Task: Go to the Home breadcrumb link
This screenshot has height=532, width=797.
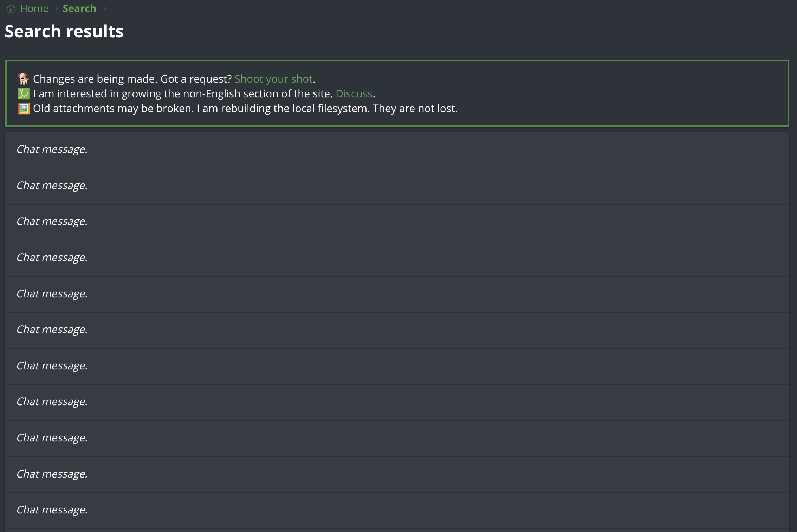Action: click(x=34, y=8)
